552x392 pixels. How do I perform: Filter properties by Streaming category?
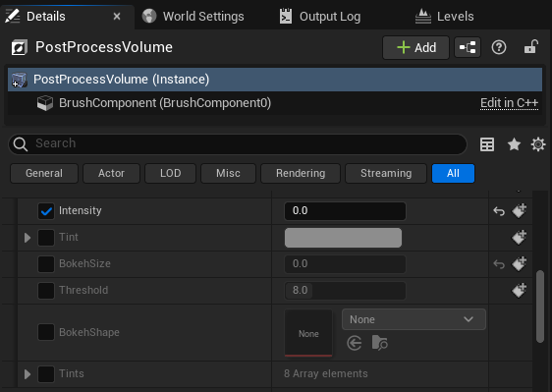point(386,173)
